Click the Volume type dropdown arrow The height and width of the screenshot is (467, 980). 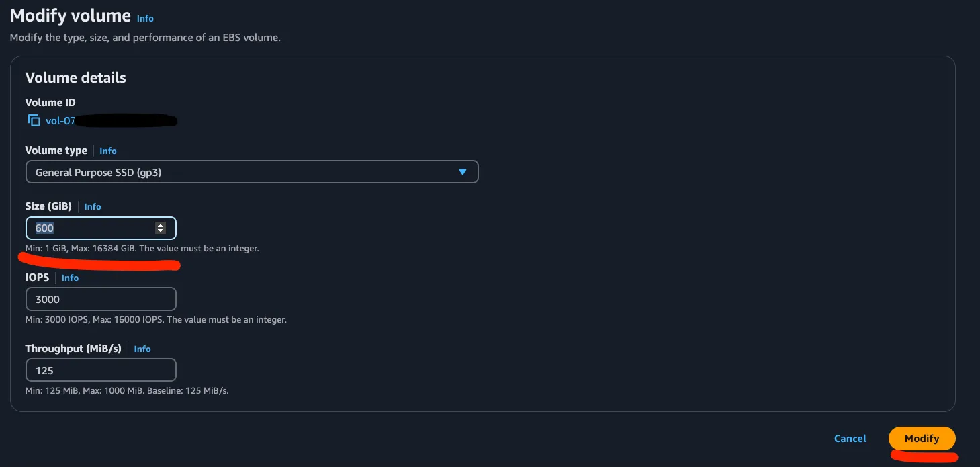point(462,172)
